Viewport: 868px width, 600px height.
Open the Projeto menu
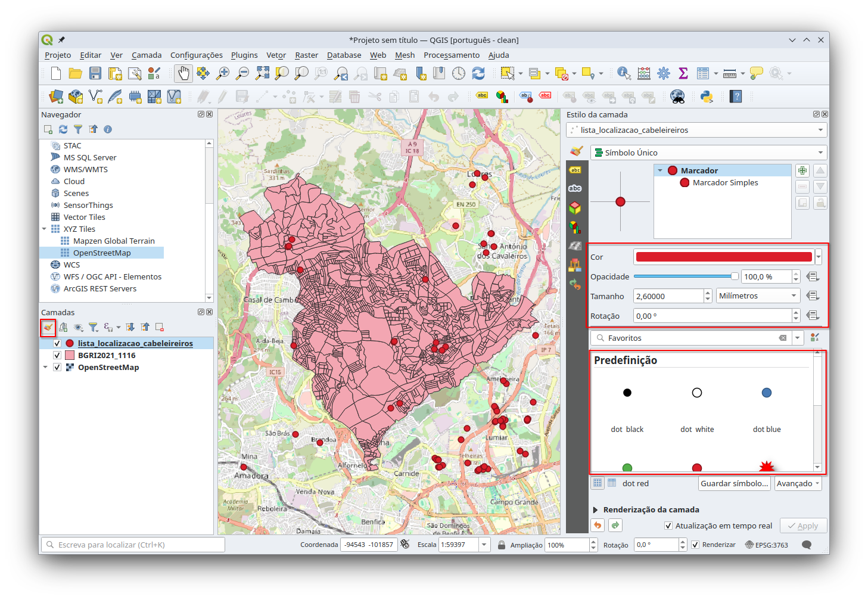(x=58, y=55)
